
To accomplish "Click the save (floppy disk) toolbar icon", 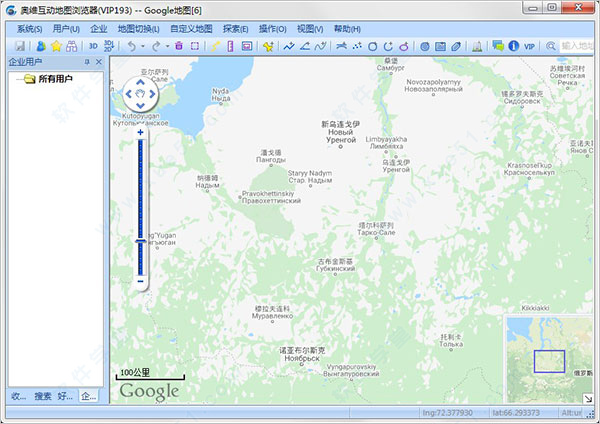I will pos(20,46).
